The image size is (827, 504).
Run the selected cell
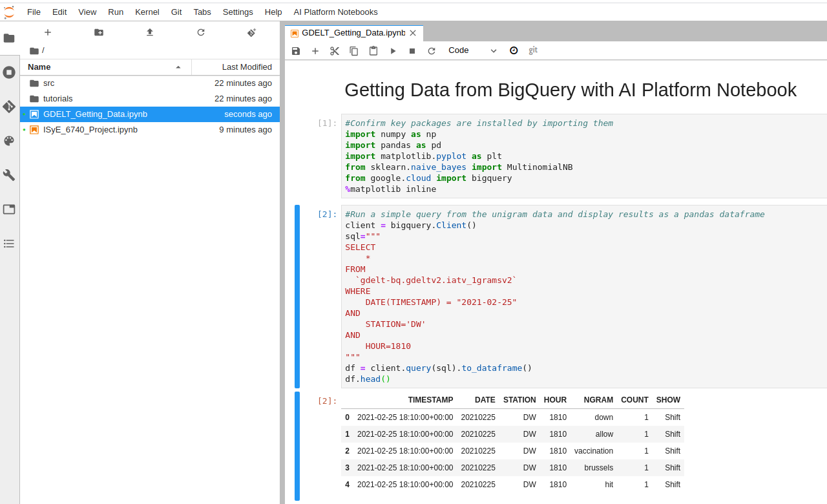(x=393, y=50)
